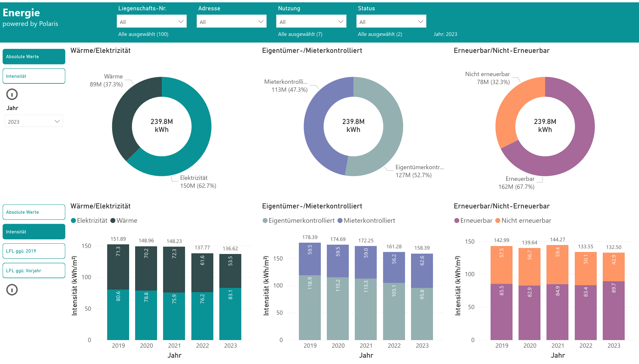Click the 2023 Elektrizität bar segment
639x364 pixels.
(230, 314)
